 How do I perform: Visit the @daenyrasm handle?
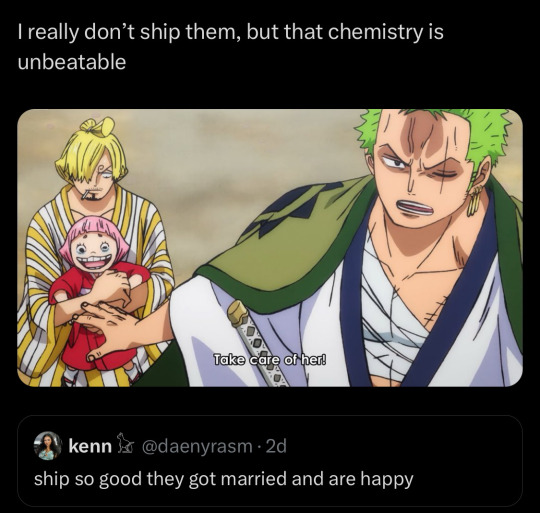pos(198,447)
